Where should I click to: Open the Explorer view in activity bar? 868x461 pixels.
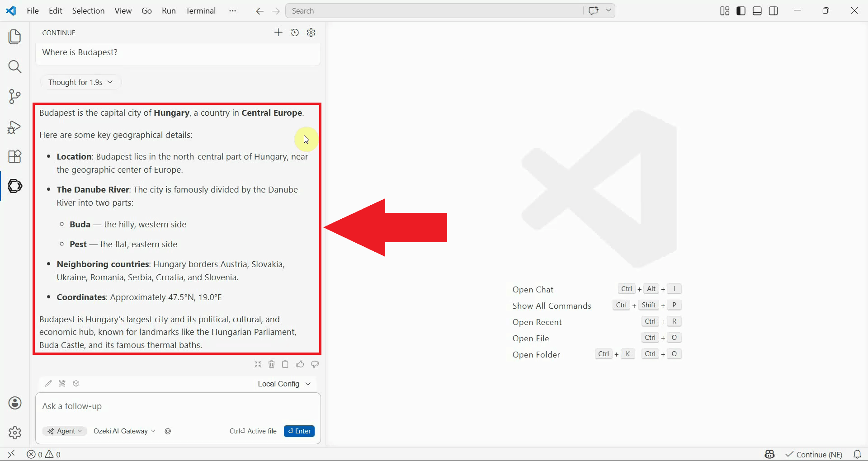15,37
